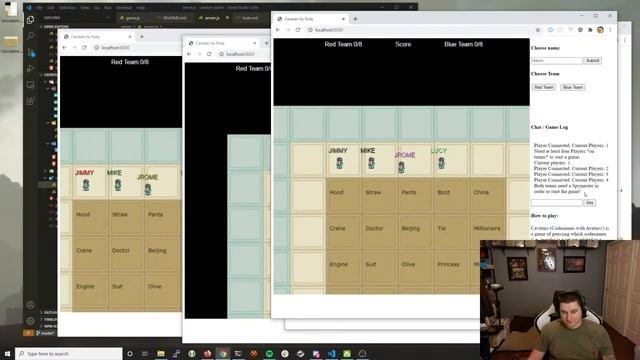Click the LUCY player character
640x360 pixels.
pos(441,163)
